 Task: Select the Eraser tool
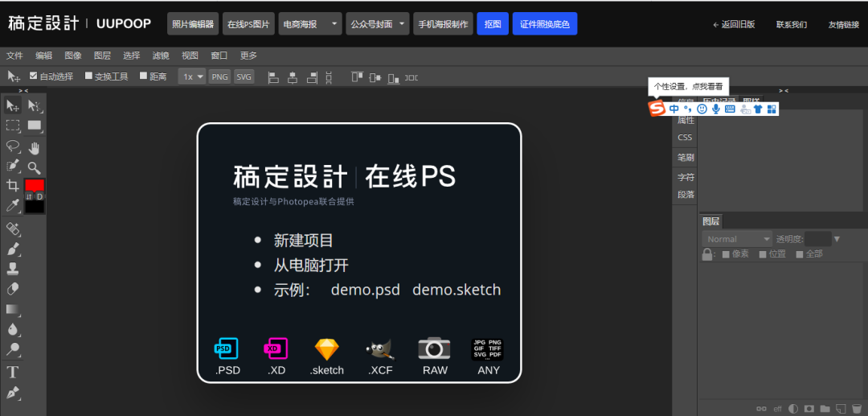pos(13,289)
